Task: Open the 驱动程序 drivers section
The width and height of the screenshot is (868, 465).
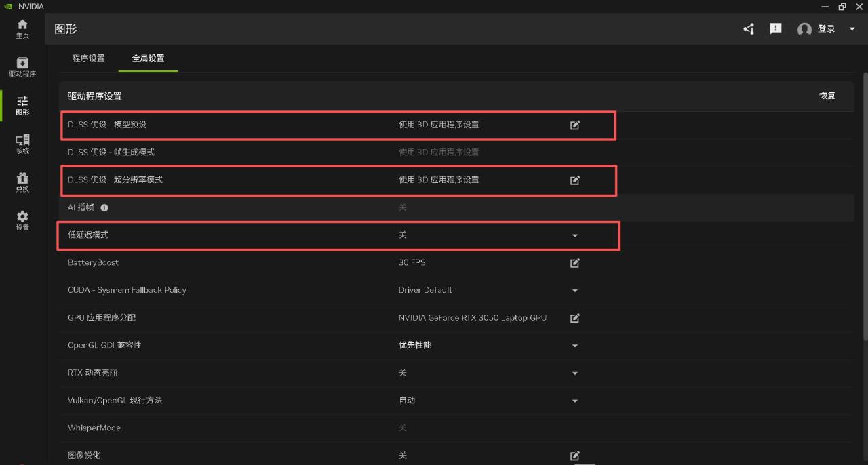Action: coord(22,67)
